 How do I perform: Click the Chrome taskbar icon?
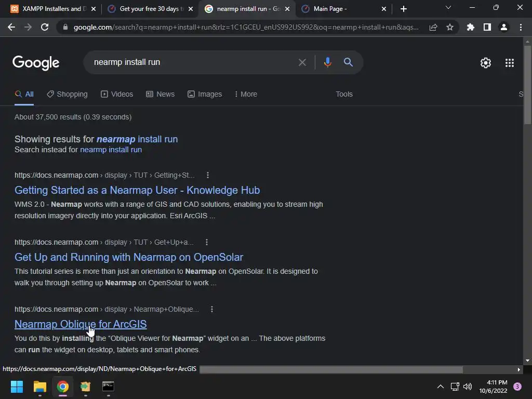[x=62, y=387]
